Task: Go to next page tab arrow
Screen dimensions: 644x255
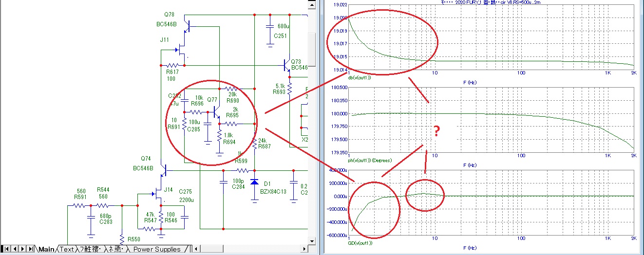Action: click(22, 249)
